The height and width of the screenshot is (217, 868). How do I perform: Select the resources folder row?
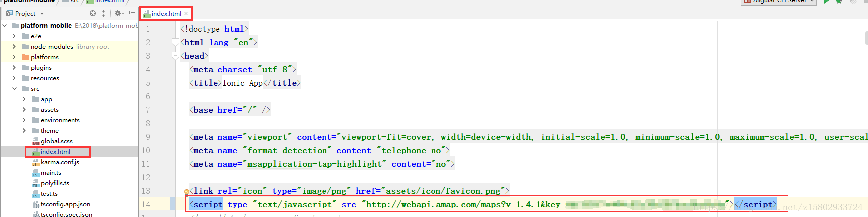click(69, 78)
